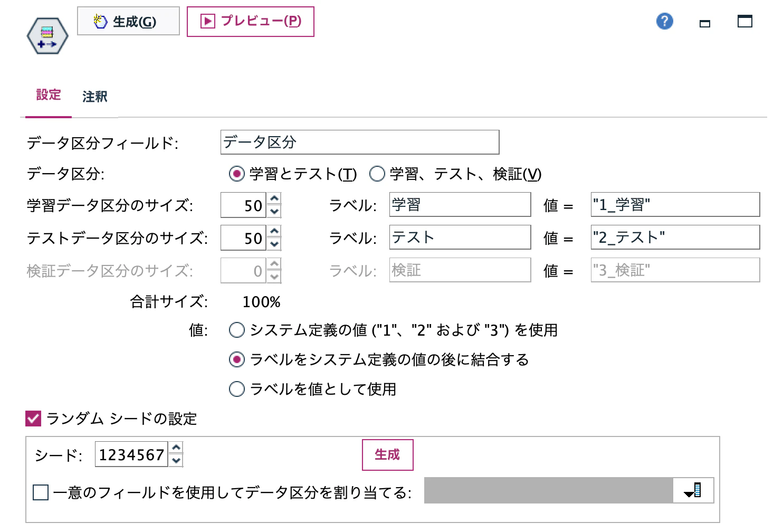The image size is (783, 532).
Task: Click the 学習 label text field
Action: (x=460, y=204)
